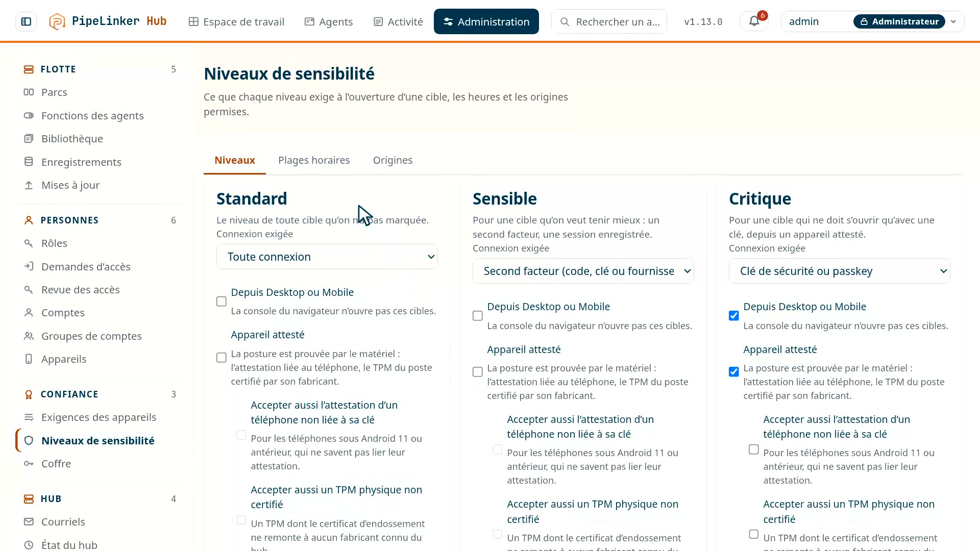
Task: Check non-bound phone attestation for Critique
Action: 753,449
